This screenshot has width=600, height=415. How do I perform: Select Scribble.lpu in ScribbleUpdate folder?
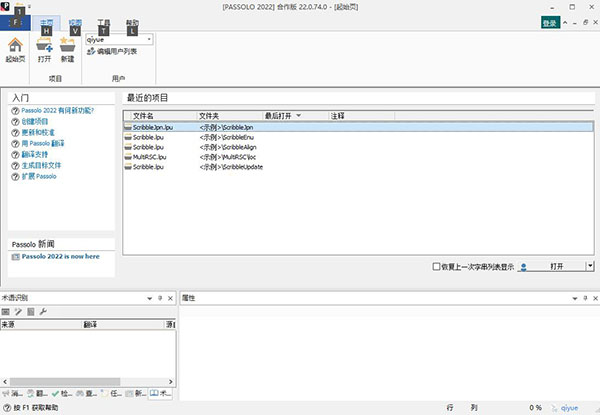pyautogui.click(x=358, y=167)
